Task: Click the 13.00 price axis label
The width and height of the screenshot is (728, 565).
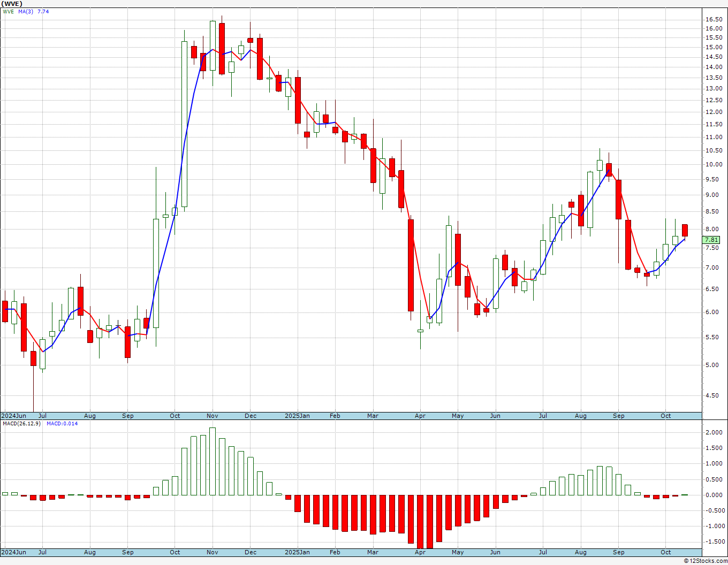Action: pos(714,89)
